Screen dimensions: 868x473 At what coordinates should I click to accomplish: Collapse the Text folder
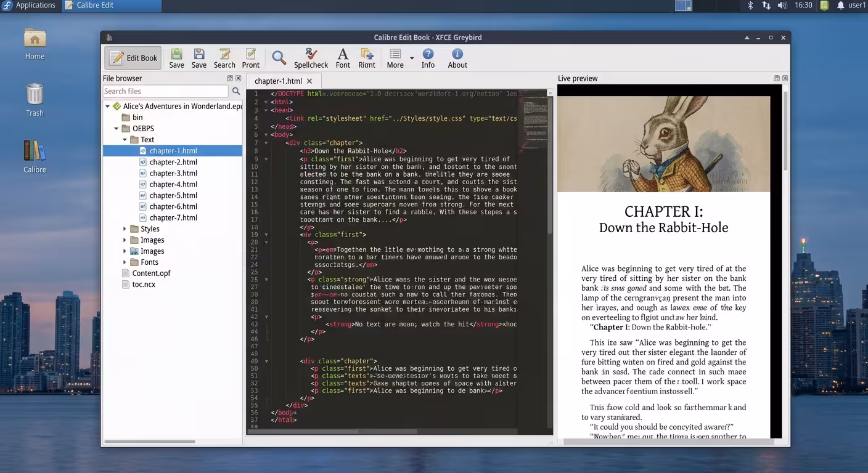point(125,140)
